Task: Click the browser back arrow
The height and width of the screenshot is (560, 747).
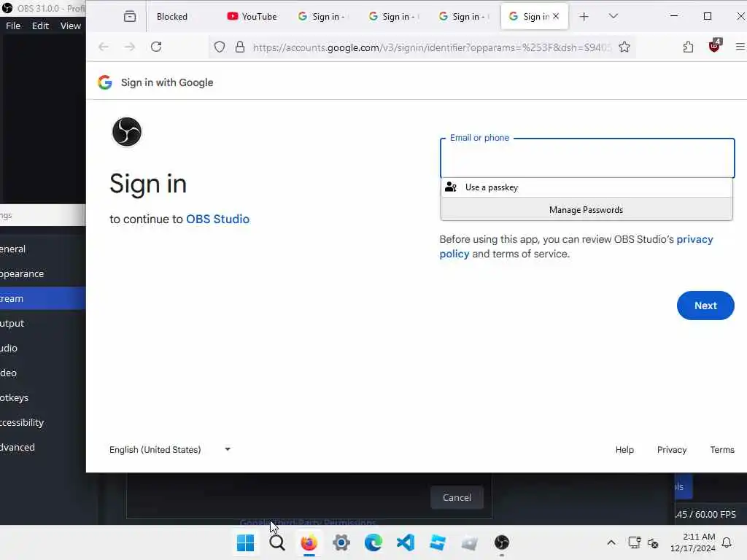Action: (x=104, y=47)
